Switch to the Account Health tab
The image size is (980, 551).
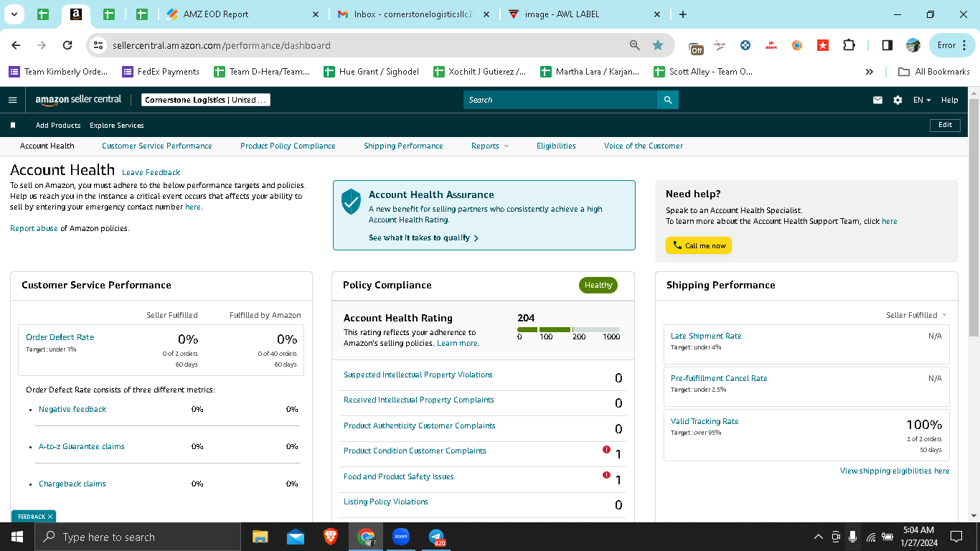click(47, 146)
